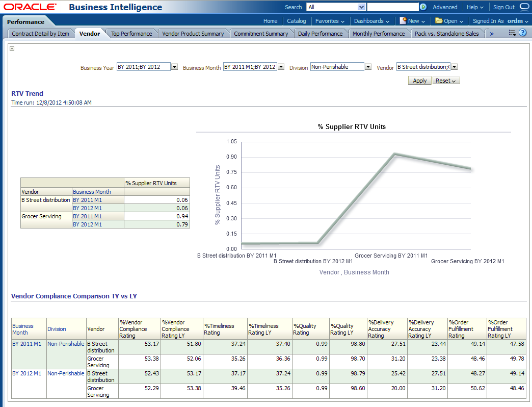532x407 pixels.
Task: Click the New document icon
Action: [x=403, y=21]
